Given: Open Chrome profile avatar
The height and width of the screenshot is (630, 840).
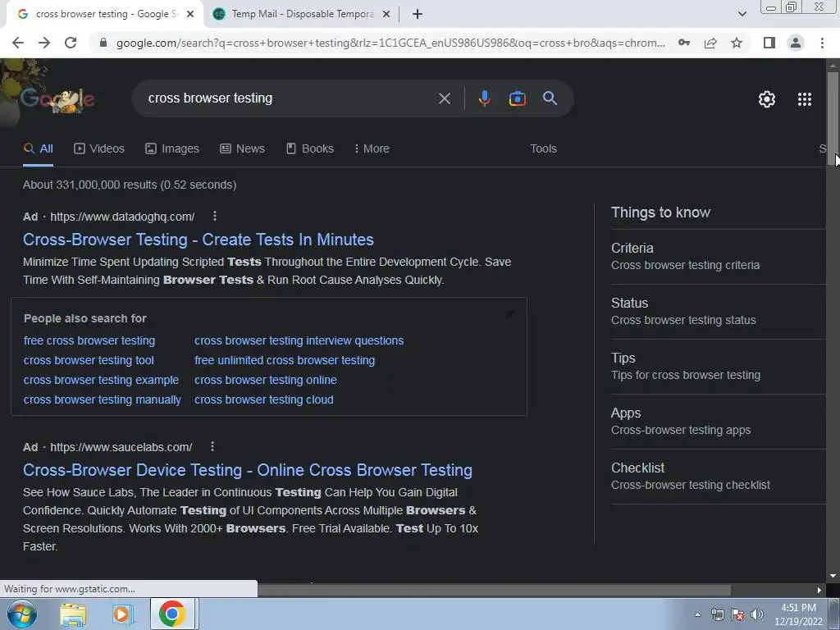Looking at the screenshot, I should click(796, 43).
